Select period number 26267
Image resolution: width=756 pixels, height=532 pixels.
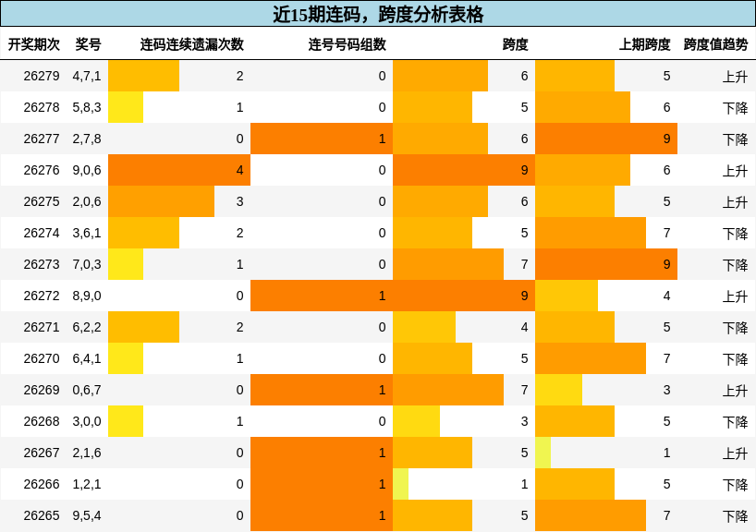pyautogui.click(x=42, y=453)
